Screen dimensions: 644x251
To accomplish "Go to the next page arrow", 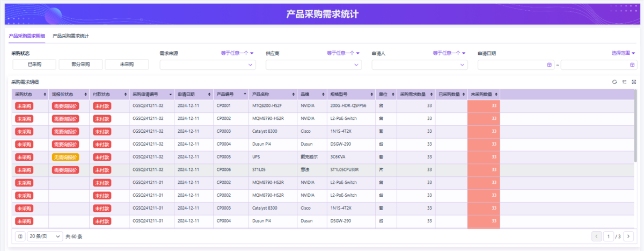I will (628, 236).
